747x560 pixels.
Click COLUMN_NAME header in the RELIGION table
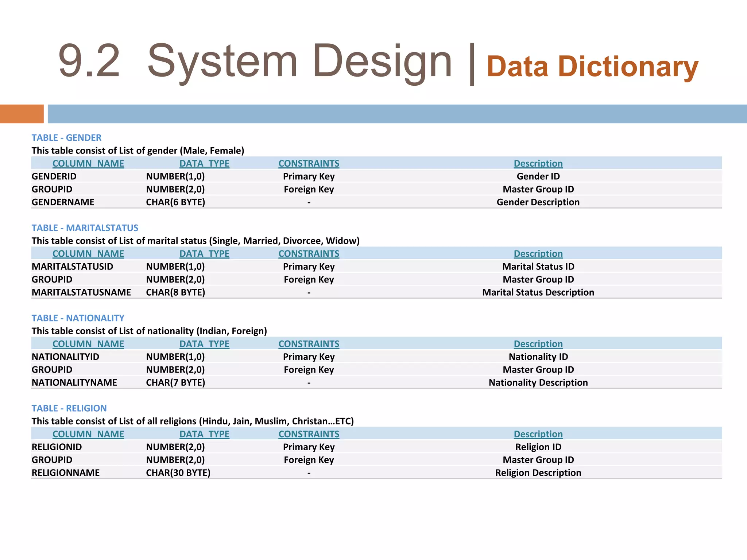(x=88, y=434)
